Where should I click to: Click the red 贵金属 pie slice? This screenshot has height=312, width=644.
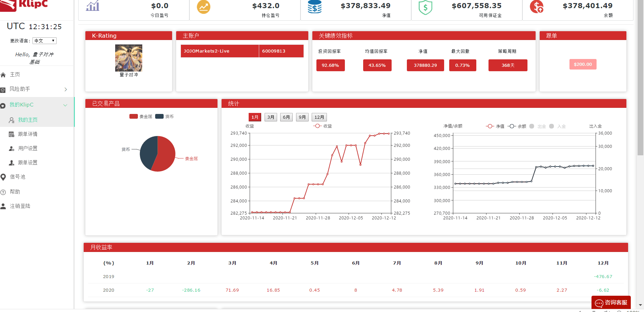pos(165,154)
